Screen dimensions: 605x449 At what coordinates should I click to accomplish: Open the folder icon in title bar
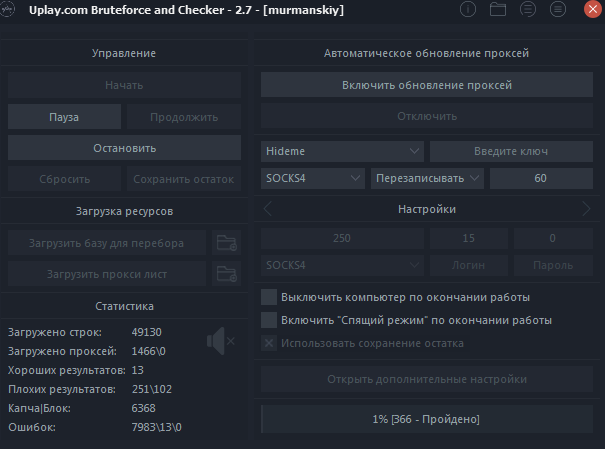[x=498, y=9]
